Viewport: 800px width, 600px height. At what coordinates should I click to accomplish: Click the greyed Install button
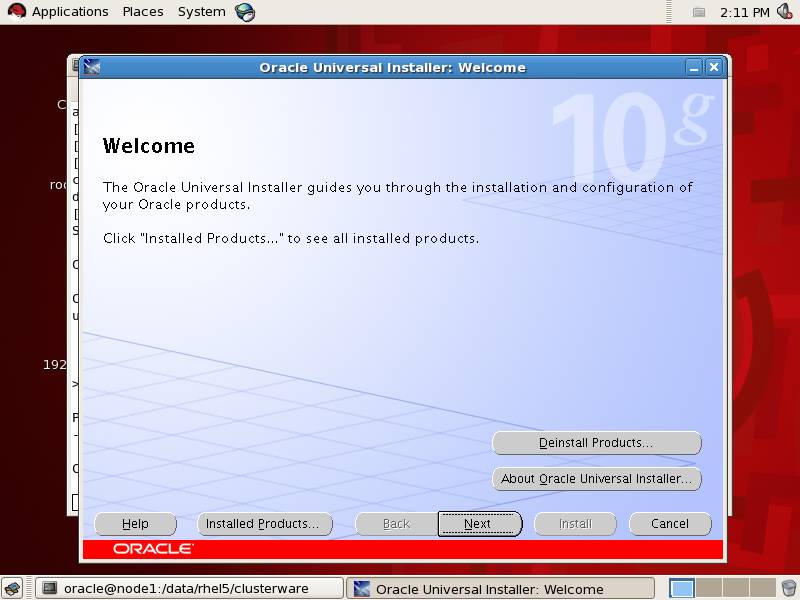pos(575,524)
